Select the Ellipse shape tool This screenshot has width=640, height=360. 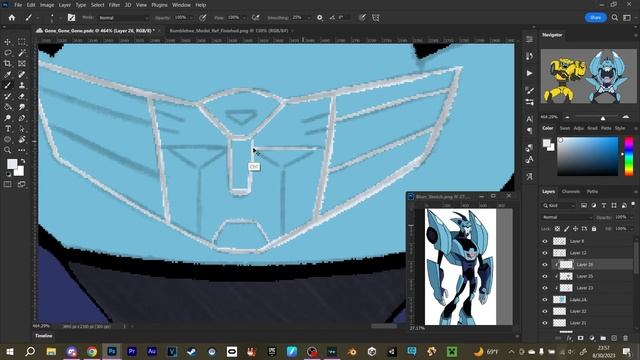7,140
